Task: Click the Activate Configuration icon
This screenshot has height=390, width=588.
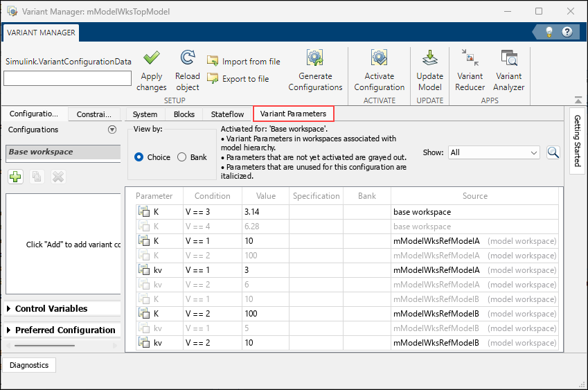Action: pyautogui.click(x=379, y=59)
